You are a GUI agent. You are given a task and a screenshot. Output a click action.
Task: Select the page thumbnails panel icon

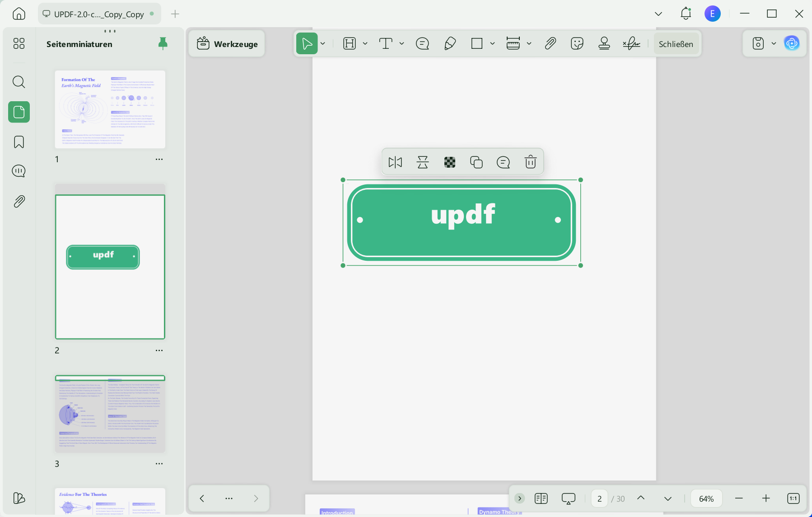pyautogui.click(x=19, y=112)
